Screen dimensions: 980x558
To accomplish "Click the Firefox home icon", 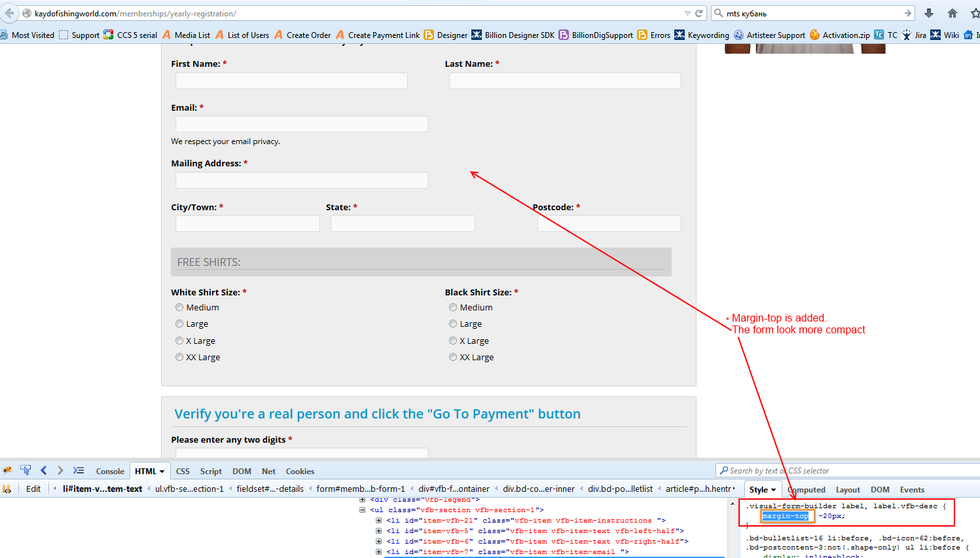I will coord(951,12).
